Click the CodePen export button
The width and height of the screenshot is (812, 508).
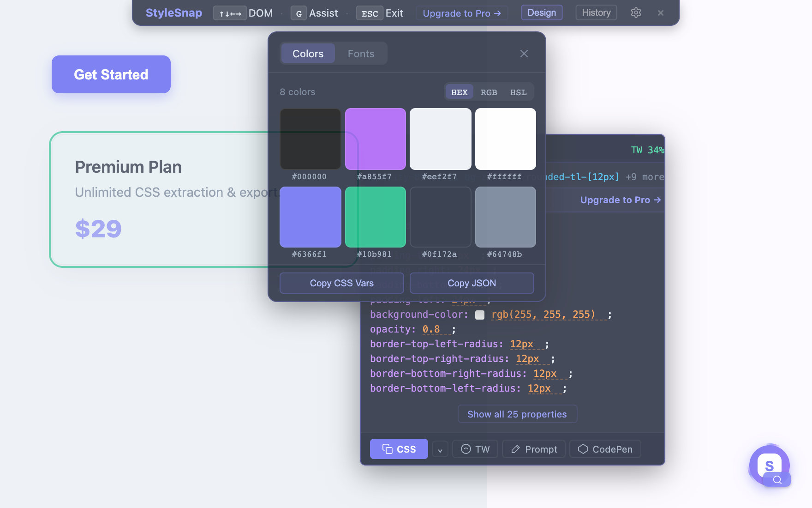pos(605,449)
